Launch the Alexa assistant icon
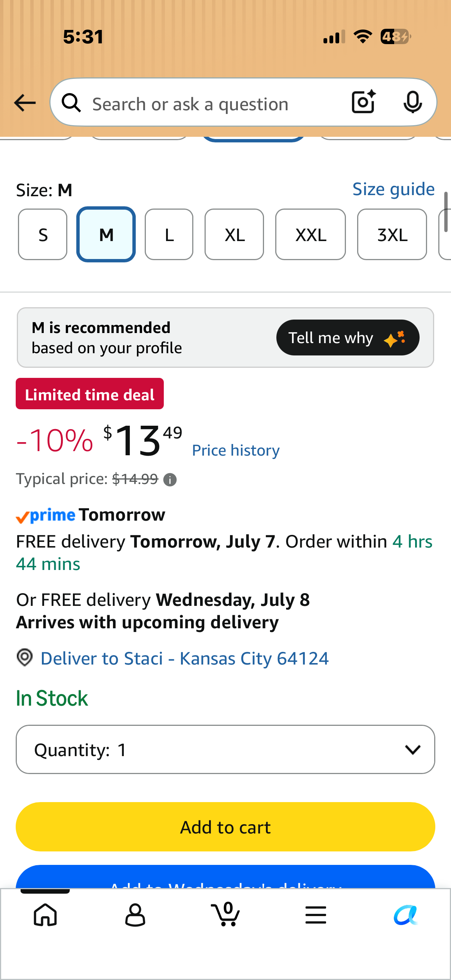Viewport: 451px width, 980px height. 406,915
